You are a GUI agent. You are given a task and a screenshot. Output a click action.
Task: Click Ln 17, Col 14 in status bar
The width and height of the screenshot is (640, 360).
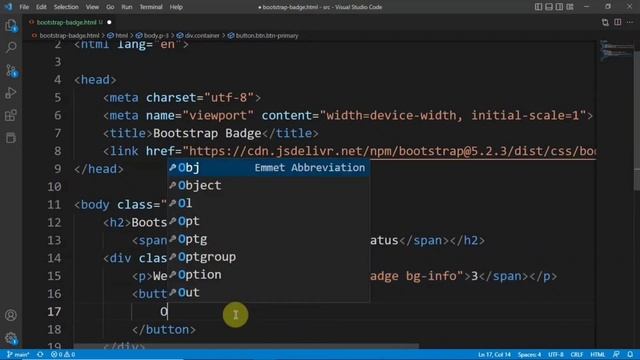[x=494, y=355]
